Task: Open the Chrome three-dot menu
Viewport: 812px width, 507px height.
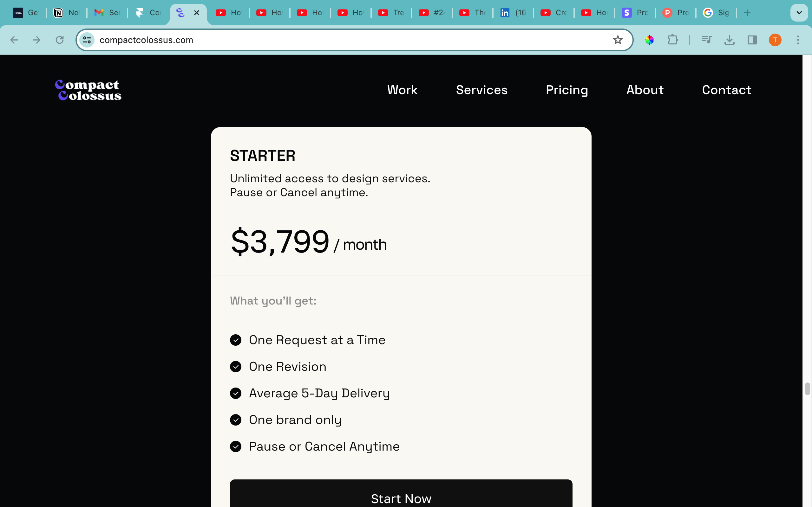Action: click(798, 40)
